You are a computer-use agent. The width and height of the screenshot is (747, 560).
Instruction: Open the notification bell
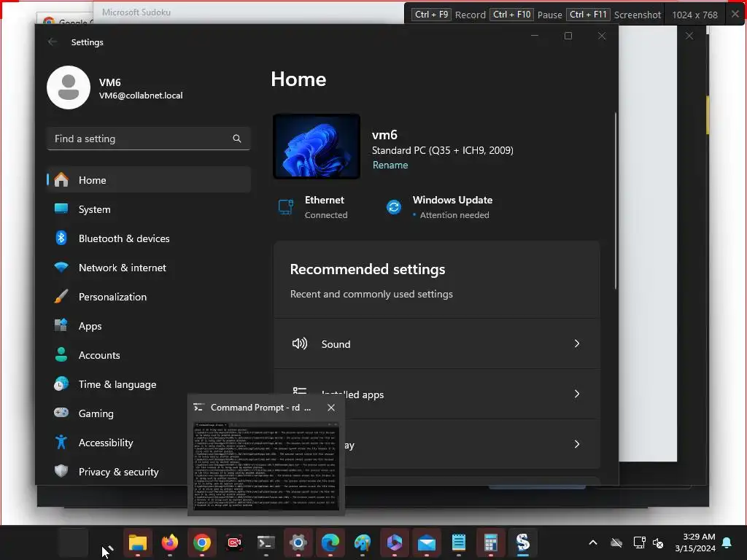727,542
